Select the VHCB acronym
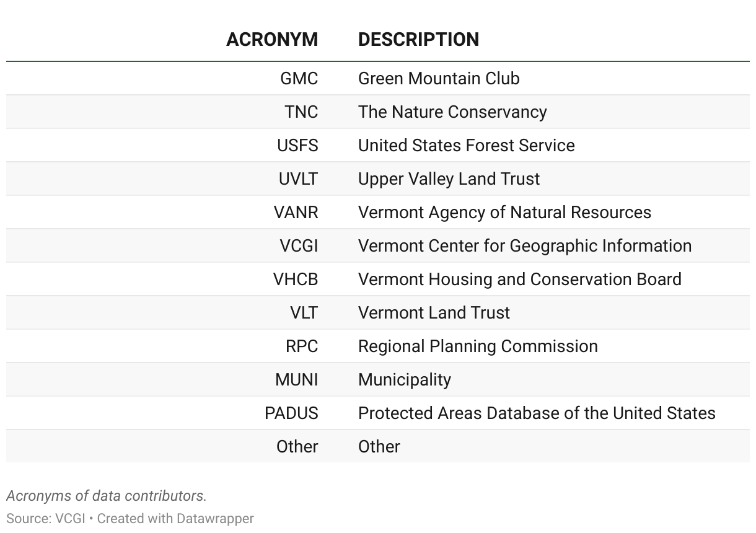Viewport: 756px width, 533px height. (x=296, y=280)
